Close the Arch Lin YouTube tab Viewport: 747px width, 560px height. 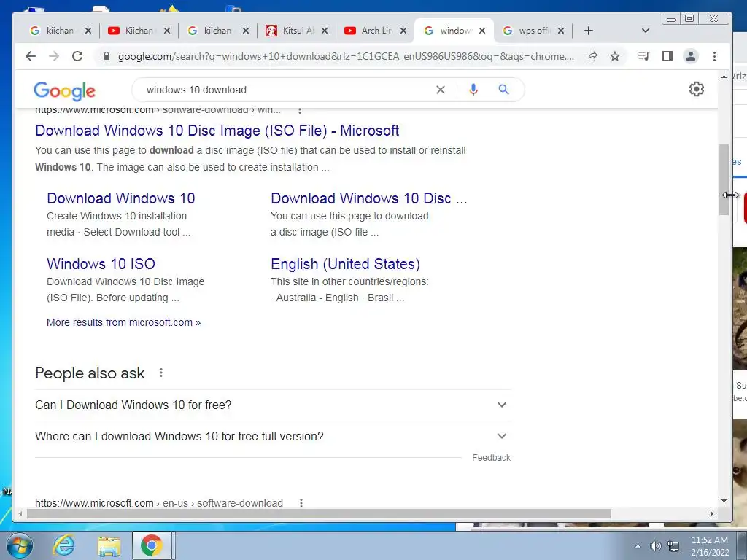pyautogui.click(x=403, y=31)
